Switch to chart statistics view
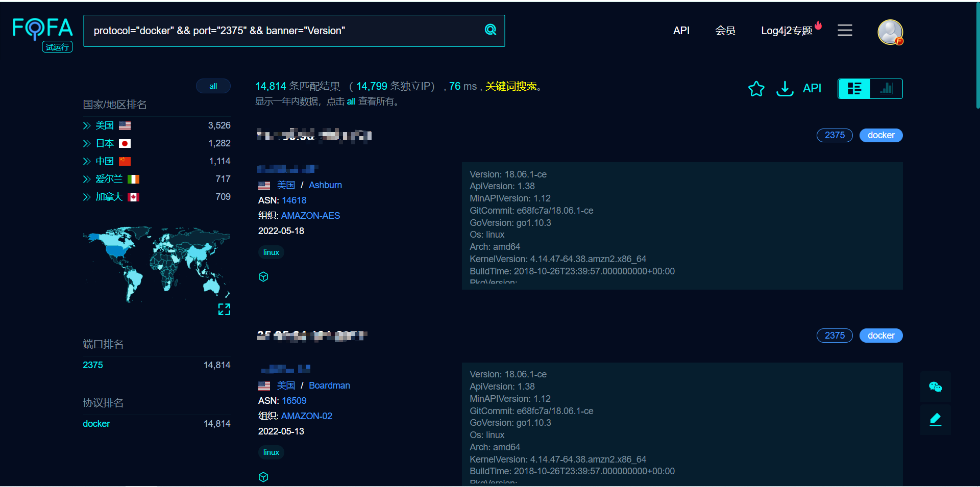The height and width of the screenshot is (487, 980). pos(886,89)
